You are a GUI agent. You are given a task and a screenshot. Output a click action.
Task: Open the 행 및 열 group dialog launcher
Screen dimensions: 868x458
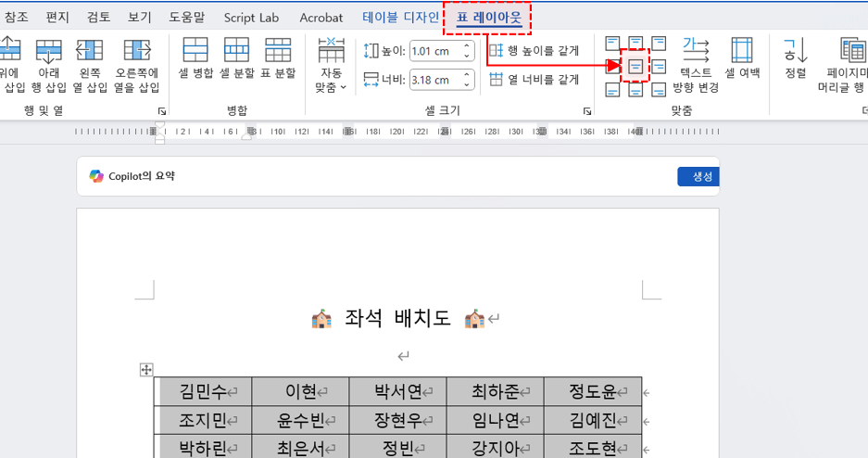(161, 111)
